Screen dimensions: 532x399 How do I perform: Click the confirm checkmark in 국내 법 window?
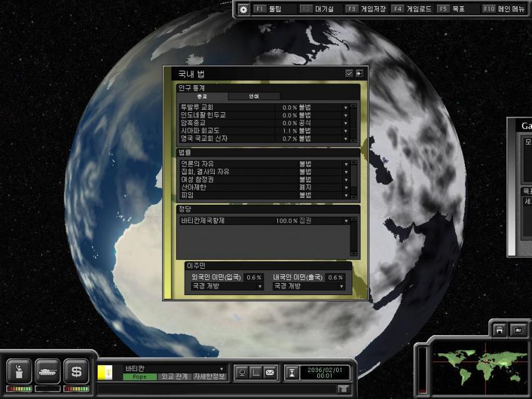click(349, 73)
